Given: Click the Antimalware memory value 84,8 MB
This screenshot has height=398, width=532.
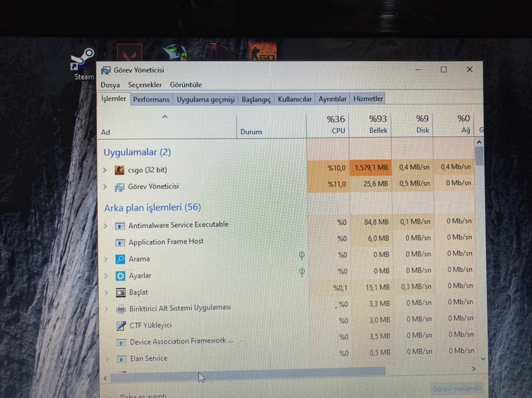Looking at the screenshot, I should (376, 222).
